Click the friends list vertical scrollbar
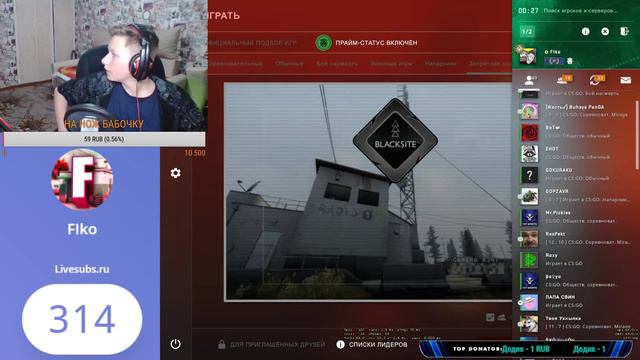 coord(637,135)
